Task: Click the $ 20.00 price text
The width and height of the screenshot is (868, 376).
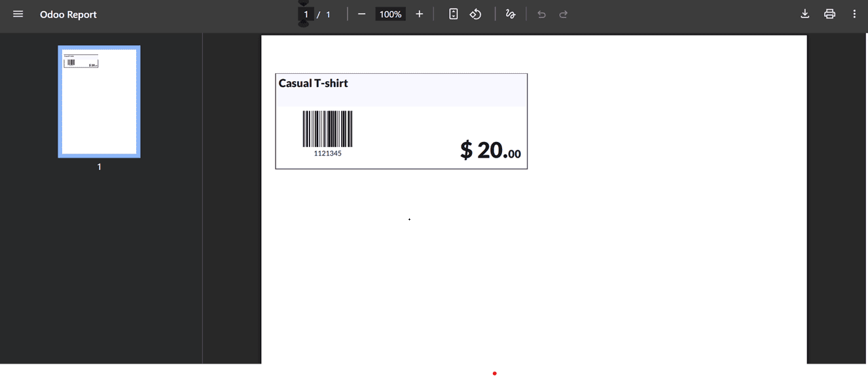Action: (x=490, y=150)
